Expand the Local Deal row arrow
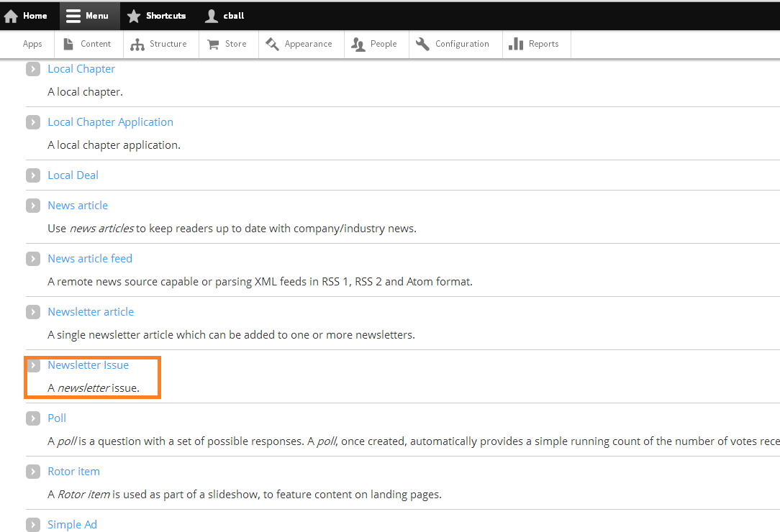Viewport: 780px width, 532px height. click(33, 175)
